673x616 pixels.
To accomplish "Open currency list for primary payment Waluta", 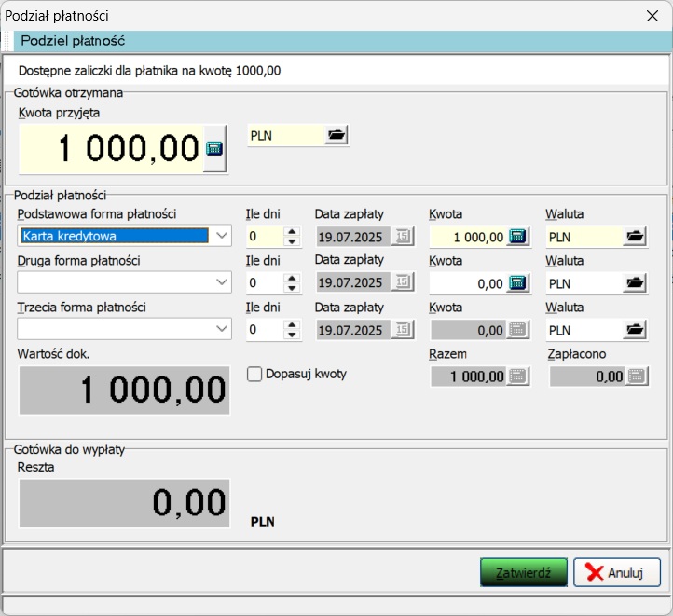I will coord(635,237).
